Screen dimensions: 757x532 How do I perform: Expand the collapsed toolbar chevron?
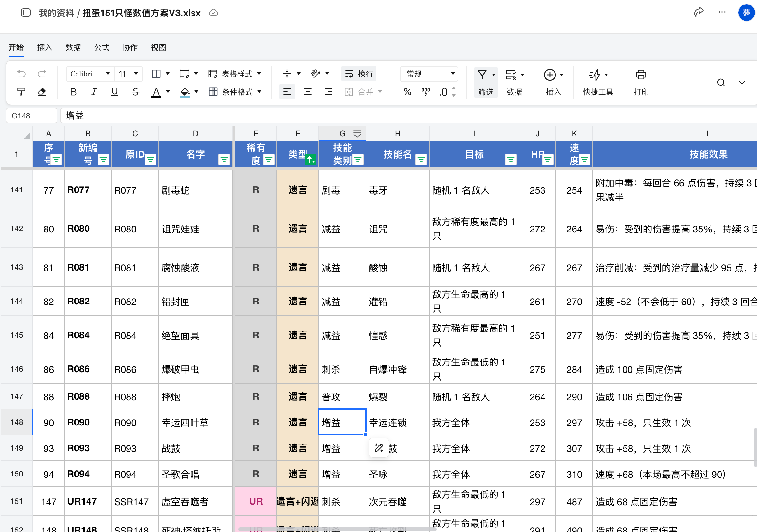click(742, 82)
